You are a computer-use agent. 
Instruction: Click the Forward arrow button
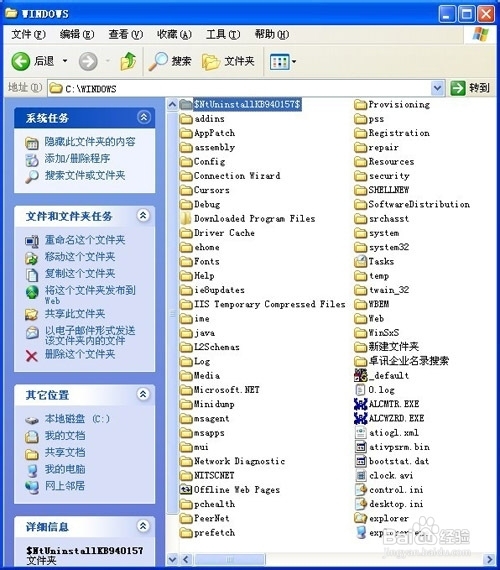[x=88, y=61]
